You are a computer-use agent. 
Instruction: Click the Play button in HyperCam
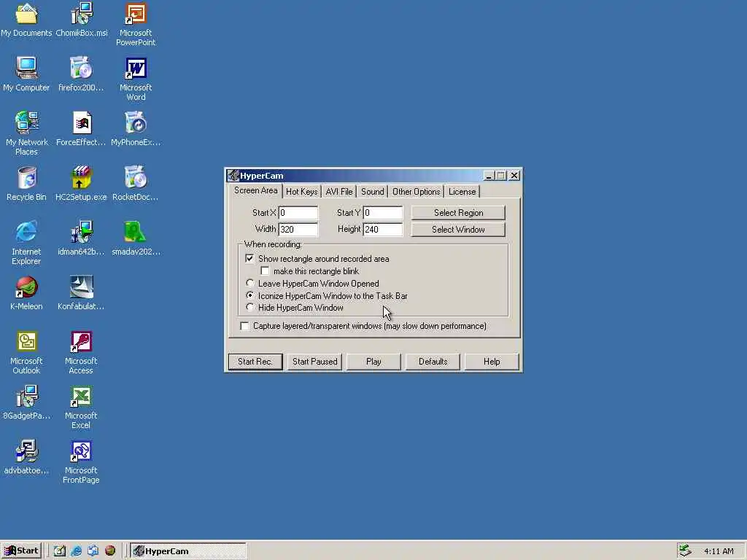[x=373, y=362]
